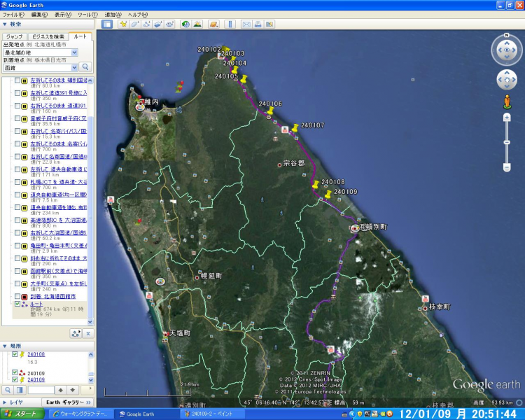Check the box for 進行 234 km step
Image resolution: width=525 pixels, height=420 pixels.
pos(17,207)
